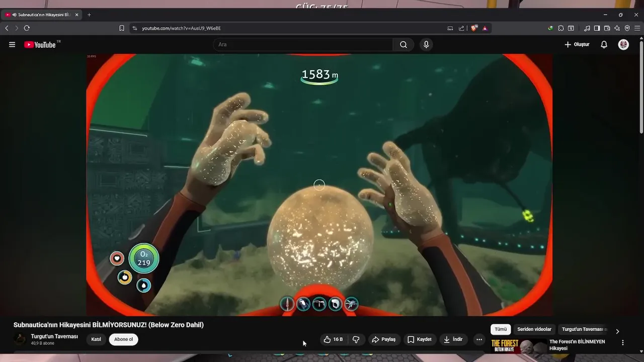Close the Subnautica YouTube browser tab
This screenshot has width=644, height=362.
click(77, 15)
